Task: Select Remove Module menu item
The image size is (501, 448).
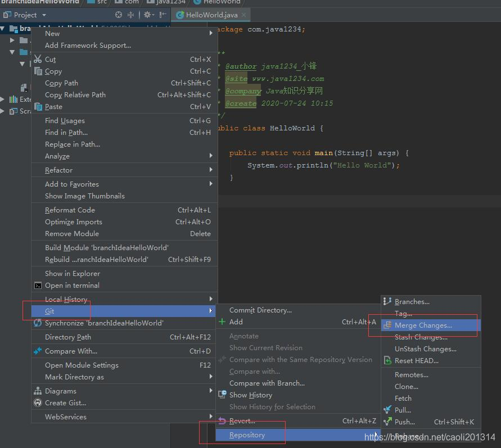Action: point(123,234)
